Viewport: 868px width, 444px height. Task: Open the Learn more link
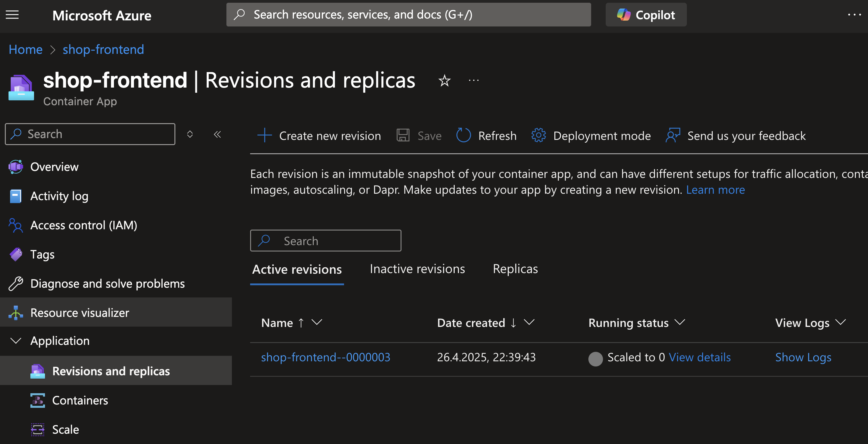[715, 190]
